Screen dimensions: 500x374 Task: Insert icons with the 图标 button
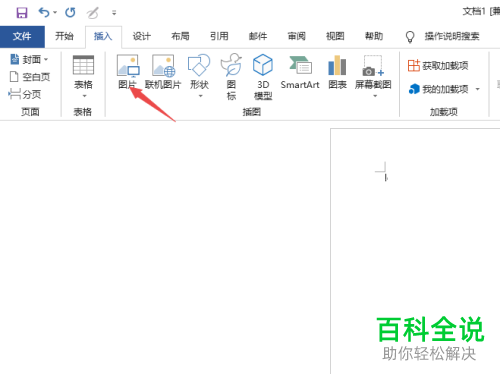pyautogui.click(x=231, y=77)
